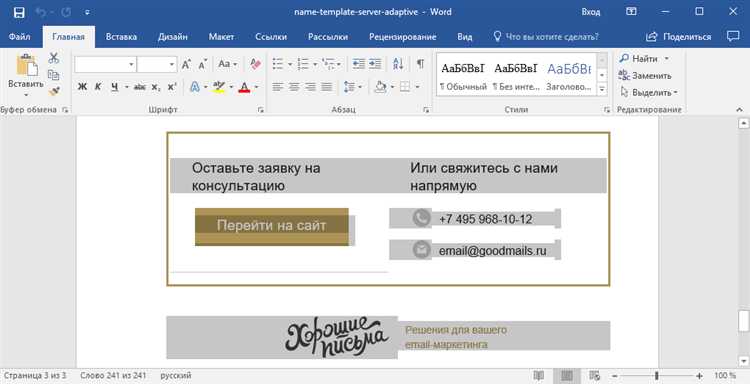Toggle strikethrough abc formatting
Viewport: 750px width, 384px height.
tap(140, 87)
